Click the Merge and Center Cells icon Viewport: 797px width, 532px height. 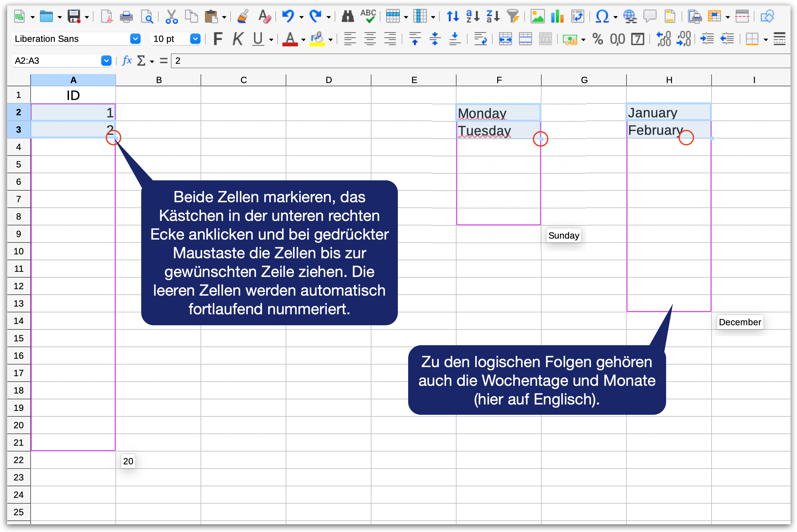point(505,39)
